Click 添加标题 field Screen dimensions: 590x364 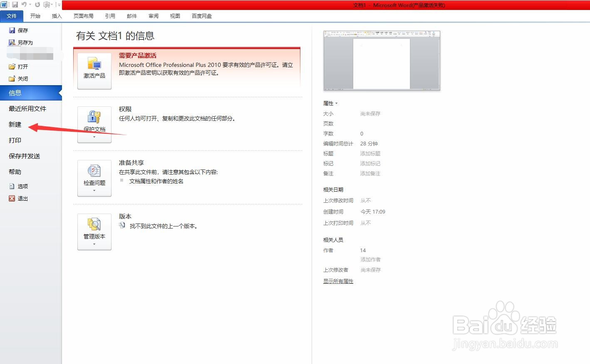370,153
